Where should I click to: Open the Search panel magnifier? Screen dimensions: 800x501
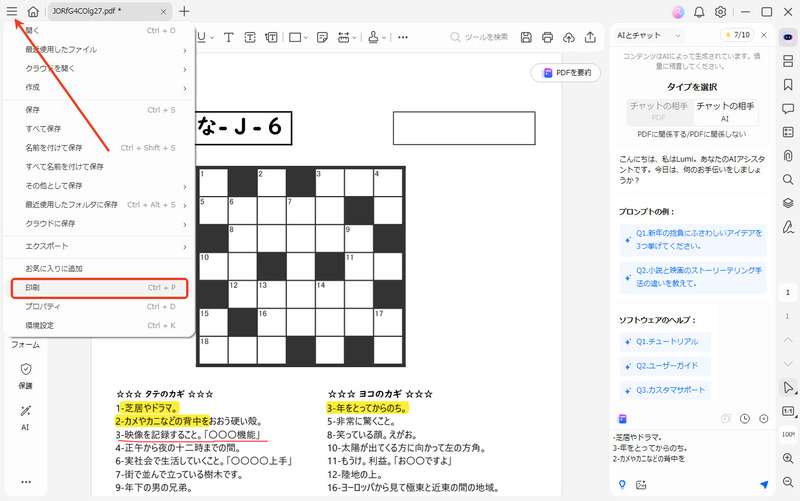[x=788, y=180]
